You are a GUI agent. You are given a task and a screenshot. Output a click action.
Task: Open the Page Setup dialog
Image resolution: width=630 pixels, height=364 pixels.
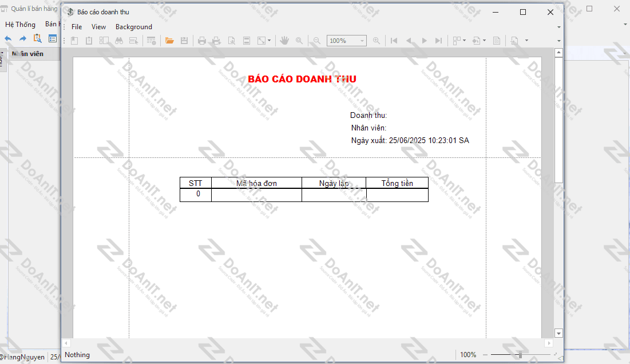[232, 41]
